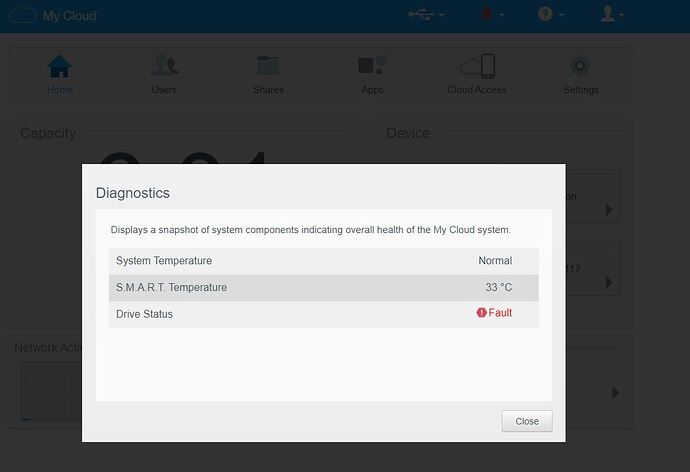Click the fault warning icon beside Drive Status

point(481,312)
